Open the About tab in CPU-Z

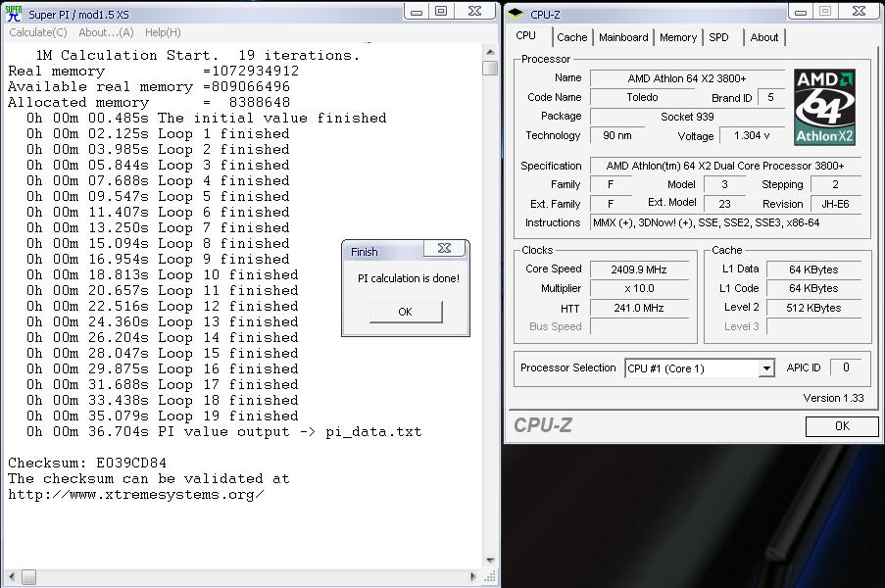[764, 37]
